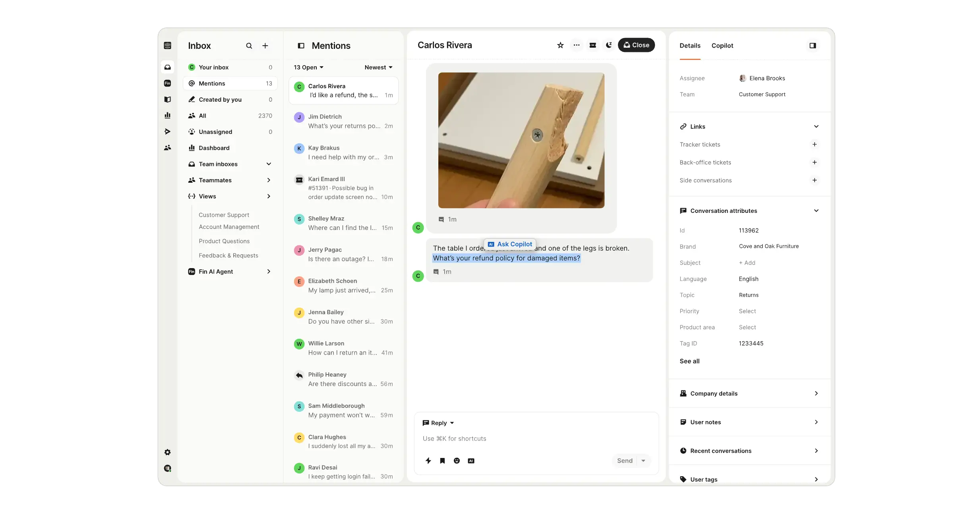Click the Send button

pyautogui.click(x=624, y=461)
